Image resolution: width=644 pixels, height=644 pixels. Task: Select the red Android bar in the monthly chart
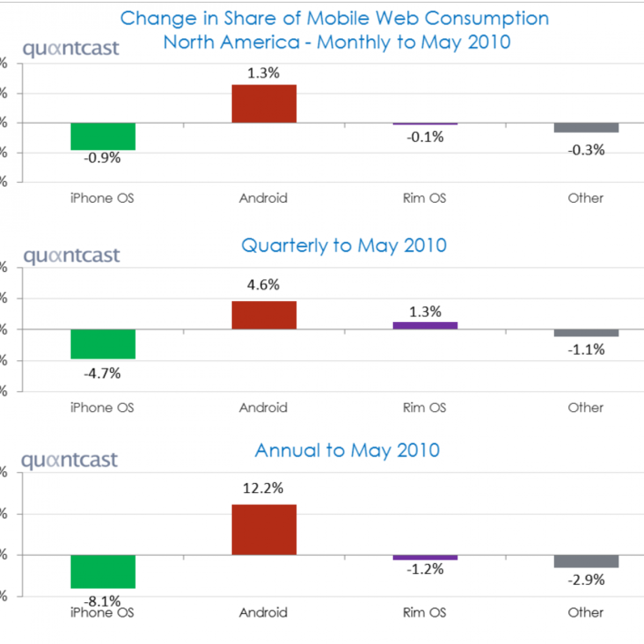pos(264,104)
